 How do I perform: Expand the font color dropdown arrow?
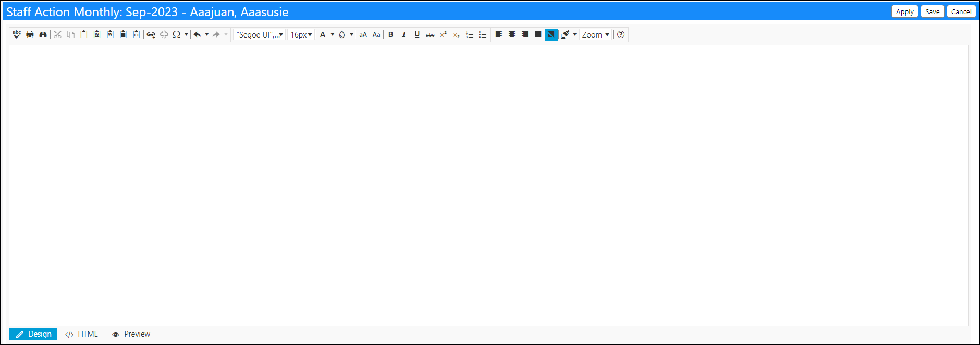333,34
